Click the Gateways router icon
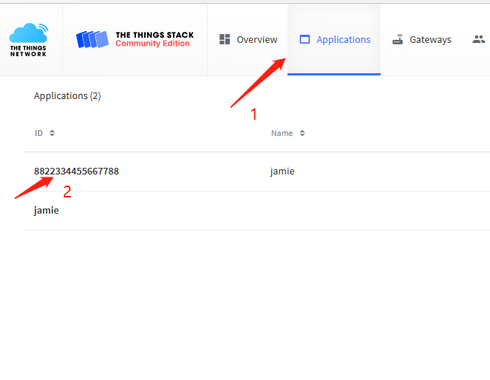This screenshot has width=490, height=380. click(x=398, y=39)
